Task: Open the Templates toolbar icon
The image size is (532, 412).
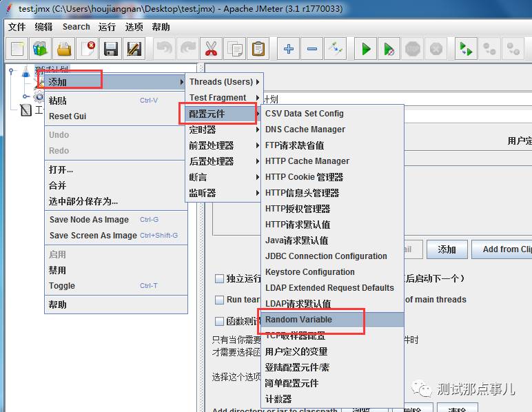Action: 41,49
